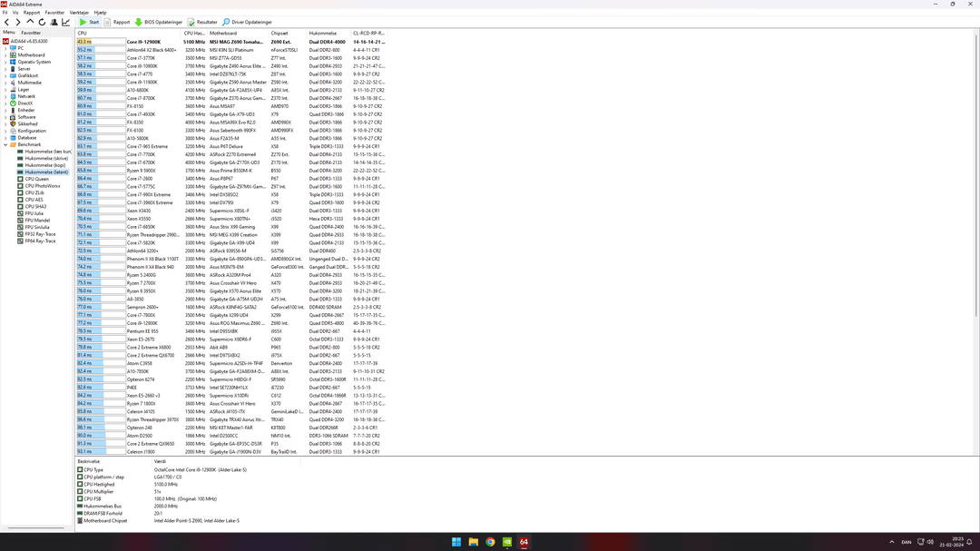Switch to the Favoritter sidebar tab

(x=31, y=33)
